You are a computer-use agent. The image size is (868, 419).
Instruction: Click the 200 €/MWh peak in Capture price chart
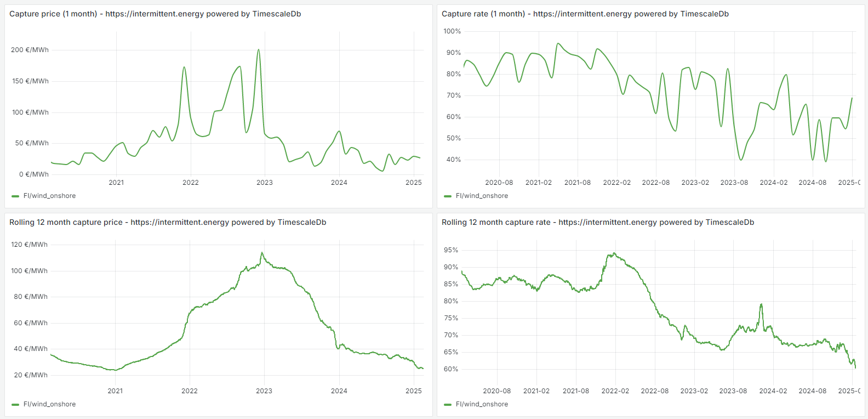259,50
